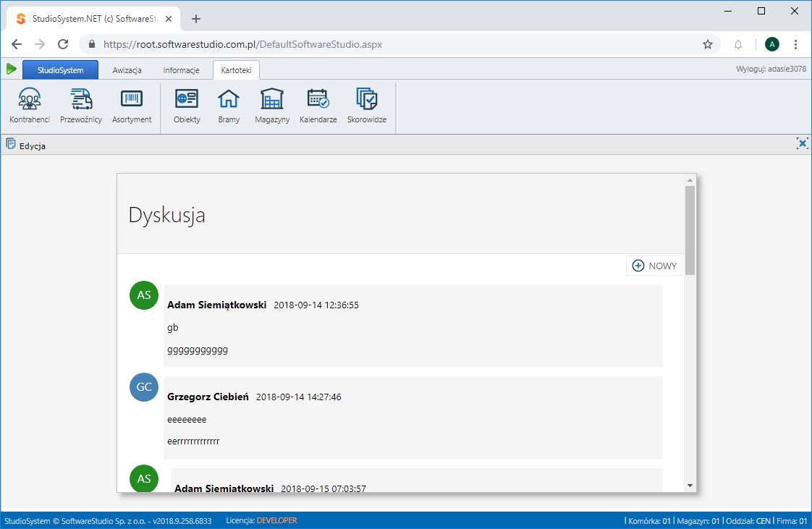This screenshot has width=812, height=529.
Task: Open the Kontrahenci card index
Action: pos(30,106)
